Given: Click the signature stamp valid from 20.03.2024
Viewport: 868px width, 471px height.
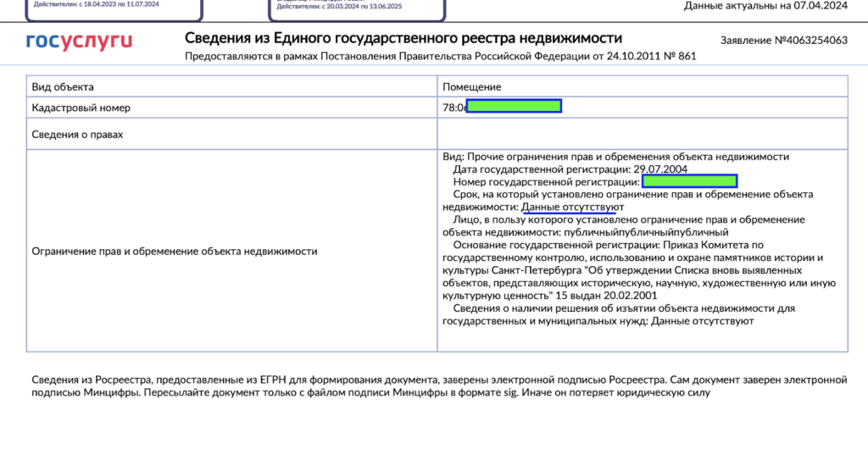Looking at the screenshot, I should click(x=357, y=9).
